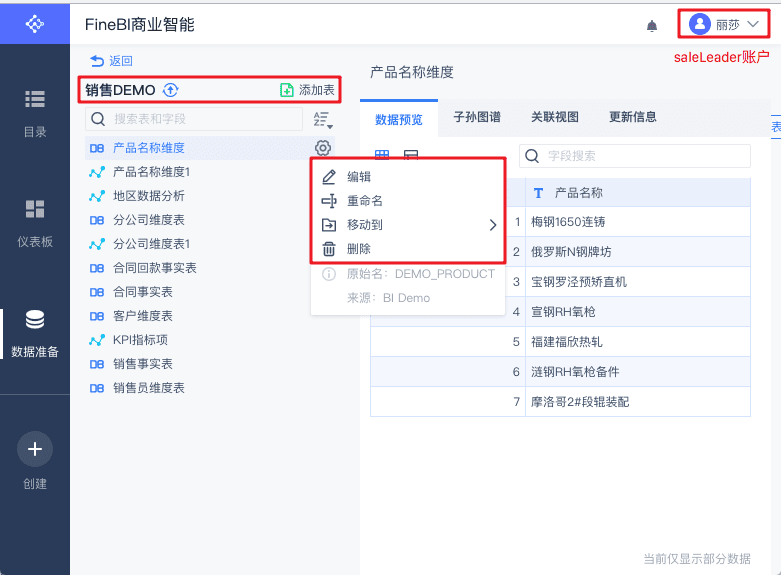Click the 删除 trash icon
This screenshot has height=575, width=781.
click(x=329, y=249)
